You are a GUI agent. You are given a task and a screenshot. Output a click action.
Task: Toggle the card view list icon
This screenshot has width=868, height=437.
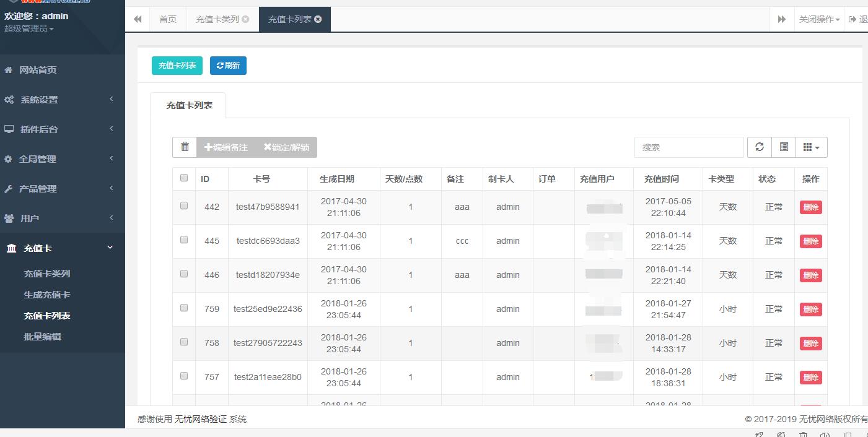[784, 147]
